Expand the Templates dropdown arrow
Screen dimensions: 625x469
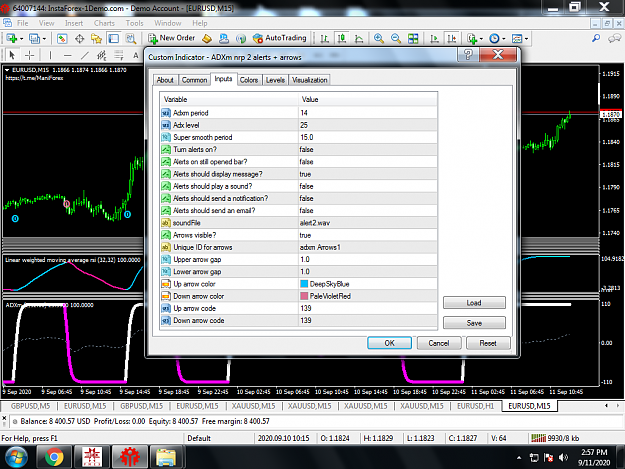click(527, 39)
